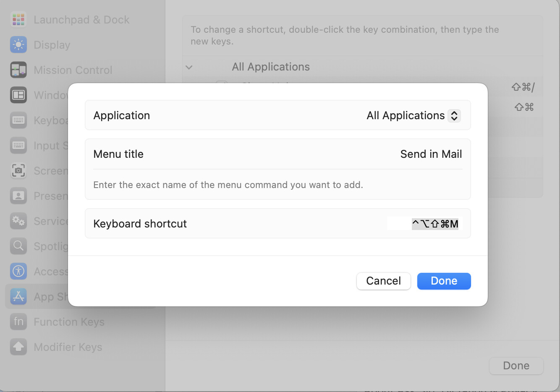Click the gray Done button behind dialog
This screenshot has height=392, width=560.
pos(516,366)
